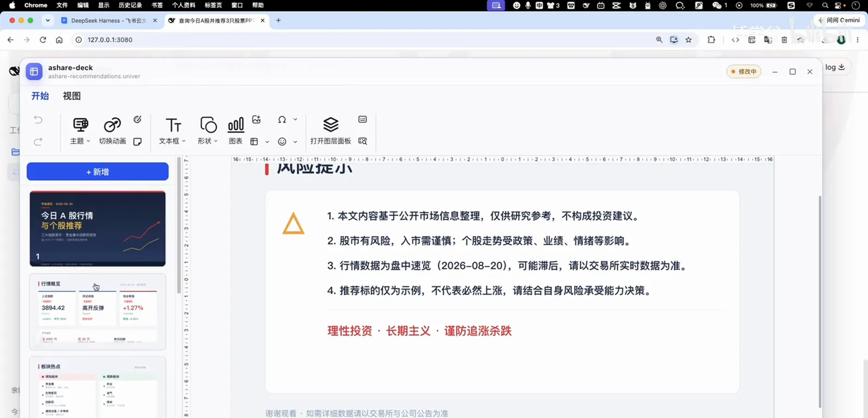
Task: Close the 查询今日A股 browser tab
Action: 263,21
